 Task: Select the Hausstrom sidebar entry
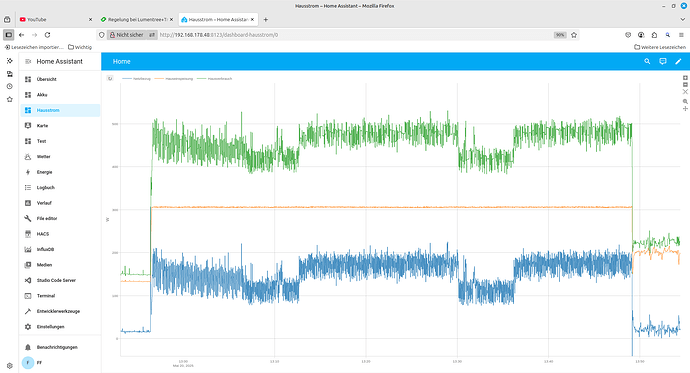tap(60, 110)
